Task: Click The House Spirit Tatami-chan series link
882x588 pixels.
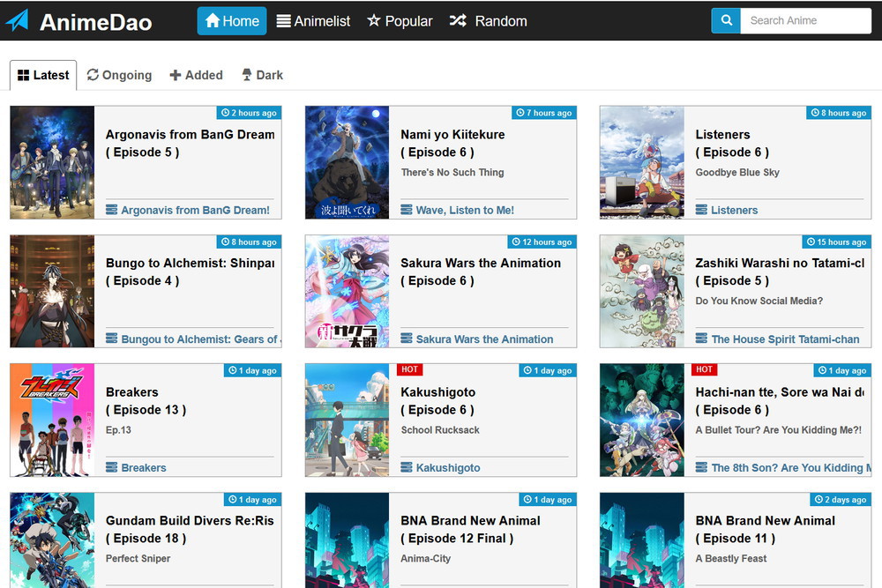Action: [785, 339]
